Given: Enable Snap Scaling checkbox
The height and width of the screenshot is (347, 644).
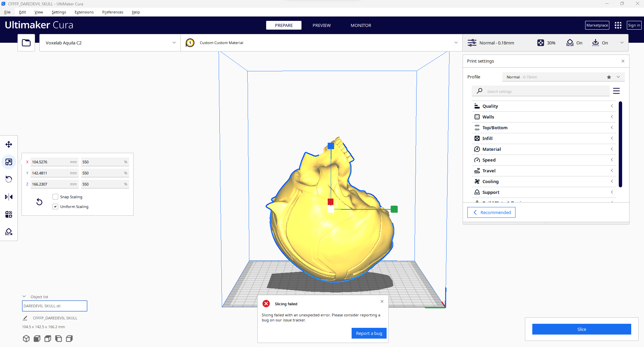Looking at the screenshot, I should pyautogui.click(x=56, y=197).
